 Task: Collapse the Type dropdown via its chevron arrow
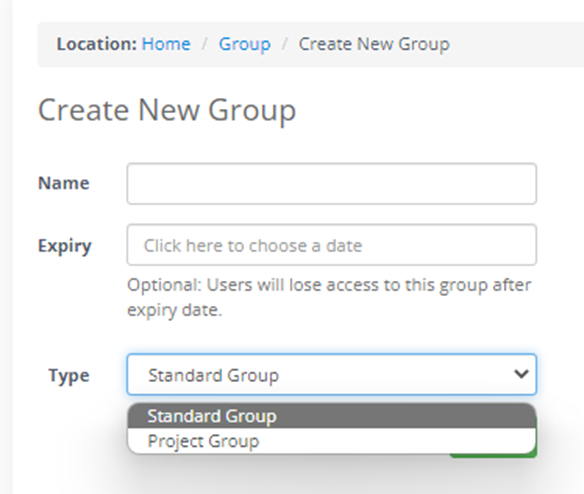(x=521, y=374)
